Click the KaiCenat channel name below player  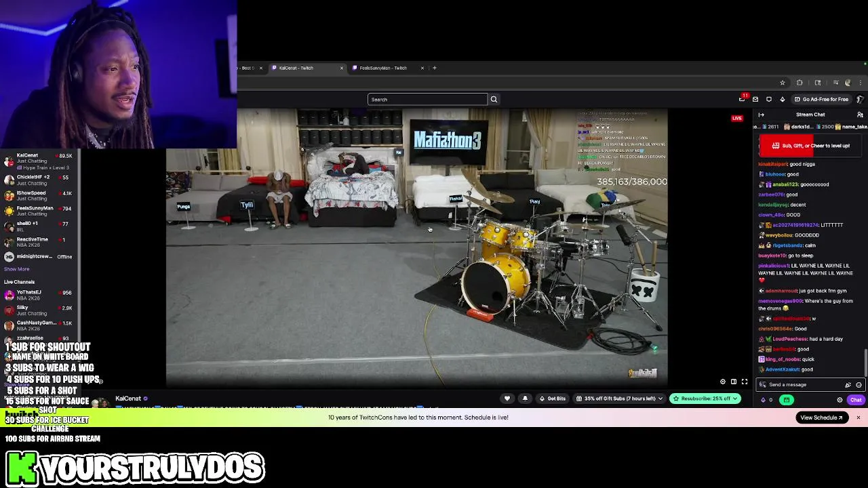(128, 399)
